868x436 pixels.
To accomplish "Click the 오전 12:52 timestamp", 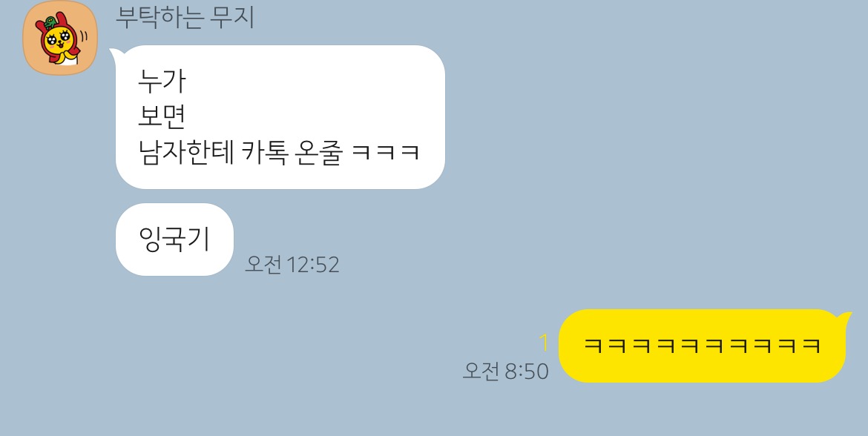I will pos(292,265).
